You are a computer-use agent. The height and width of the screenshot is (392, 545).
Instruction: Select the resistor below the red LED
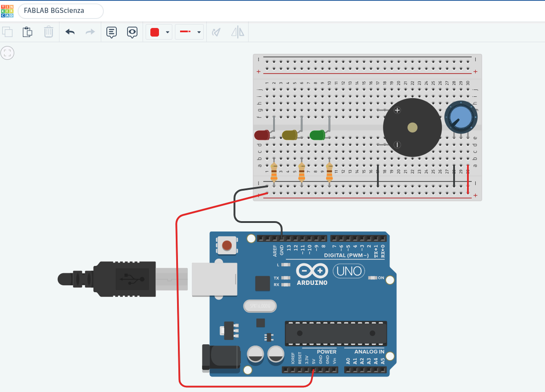[x=274, y=172]
